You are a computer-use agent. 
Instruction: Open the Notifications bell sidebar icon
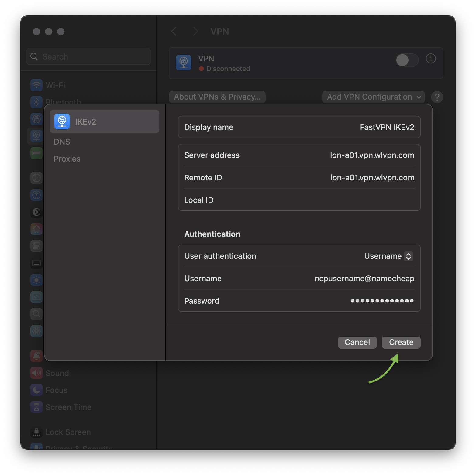coord(36,356)
